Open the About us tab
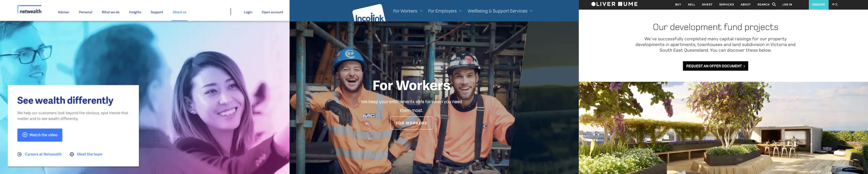Screen dimensions: 868x174 tap(180, 12)
